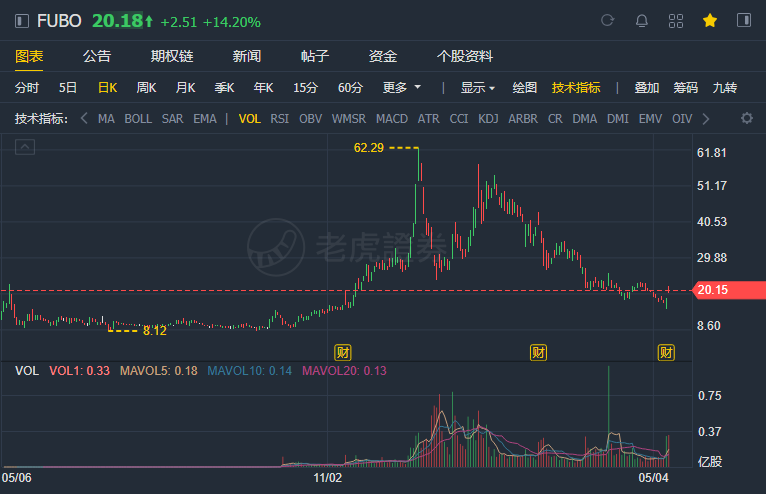The image size is (766, 494).
Task: Click the middle 财 earnings marker
Action: [538, 352]
